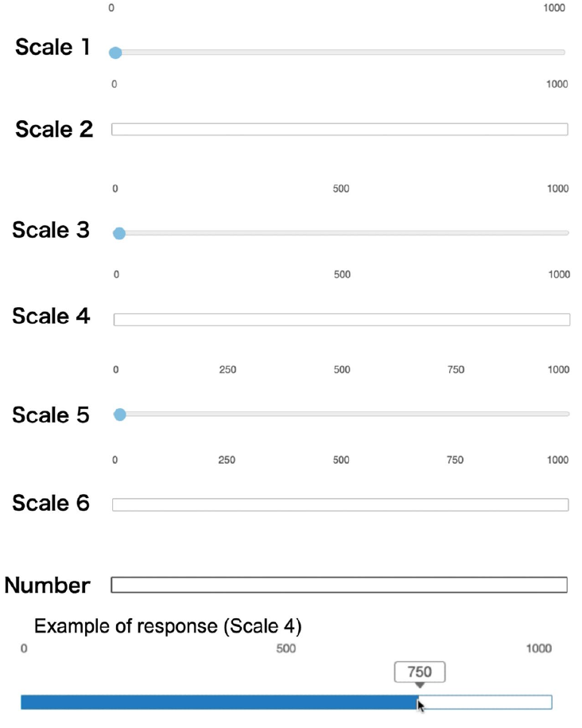The width and height of the screenshot is (582, 728).
Task: Click the Scale 5 track at 500
Action: click(x=342, y=415)
